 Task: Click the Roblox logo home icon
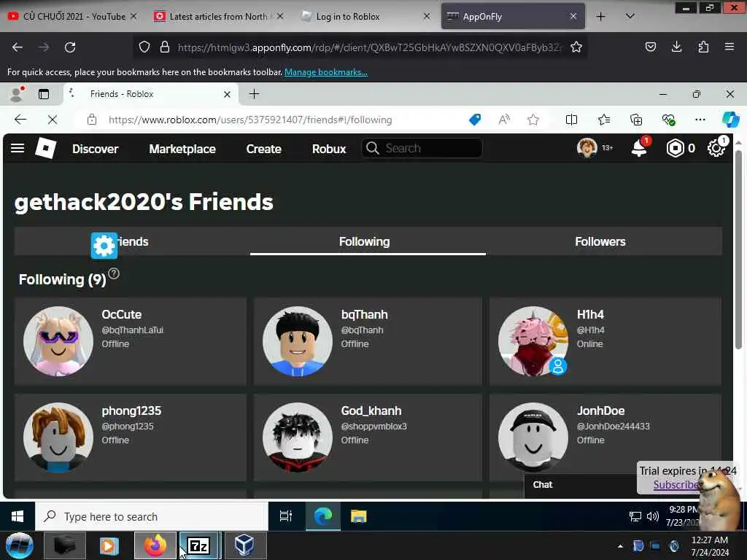tap(46, 148)
